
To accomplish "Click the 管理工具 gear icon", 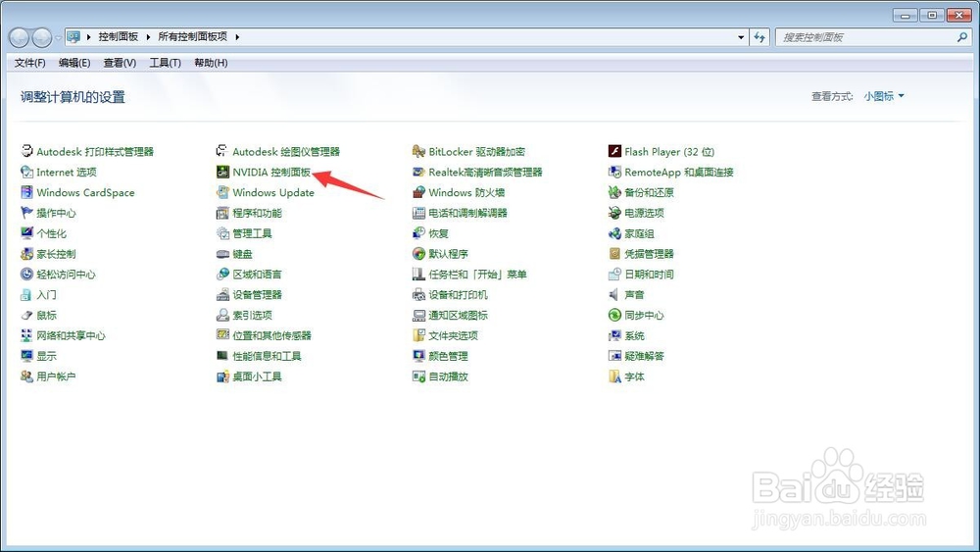I will coord(222,233).
